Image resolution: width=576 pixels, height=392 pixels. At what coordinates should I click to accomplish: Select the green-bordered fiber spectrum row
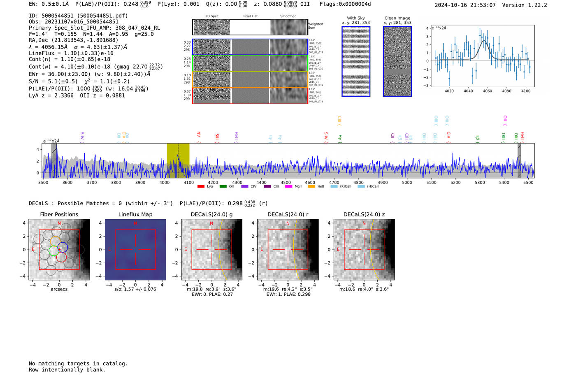250,63
